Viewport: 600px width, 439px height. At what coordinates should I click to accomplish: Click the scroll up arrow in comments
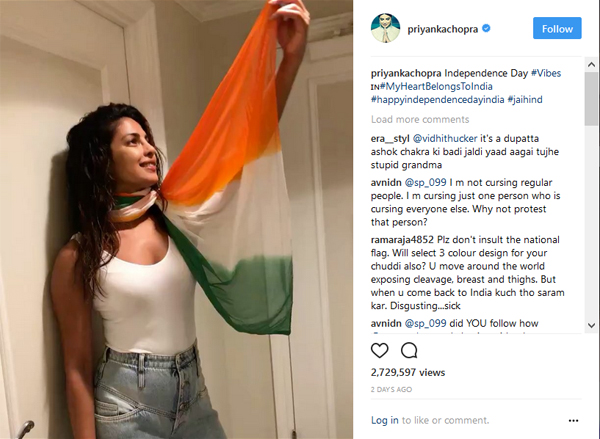(592, 64)
